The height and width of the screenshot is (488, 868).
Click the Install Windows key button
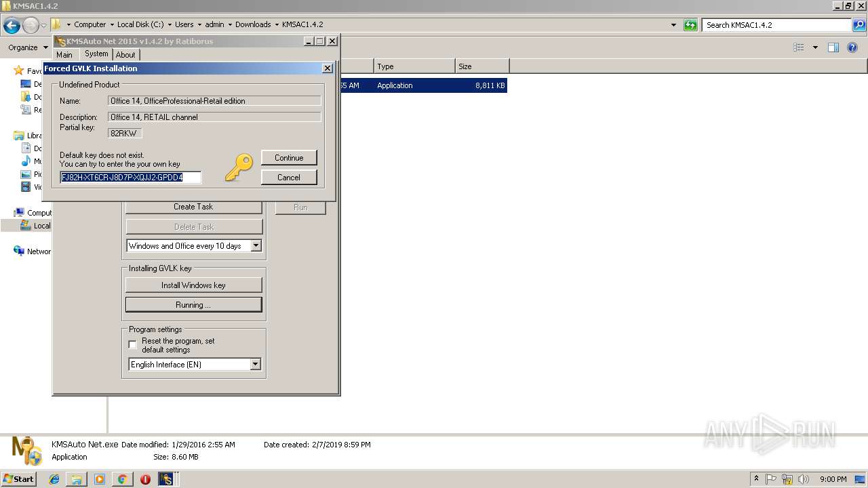pos(194,285)
